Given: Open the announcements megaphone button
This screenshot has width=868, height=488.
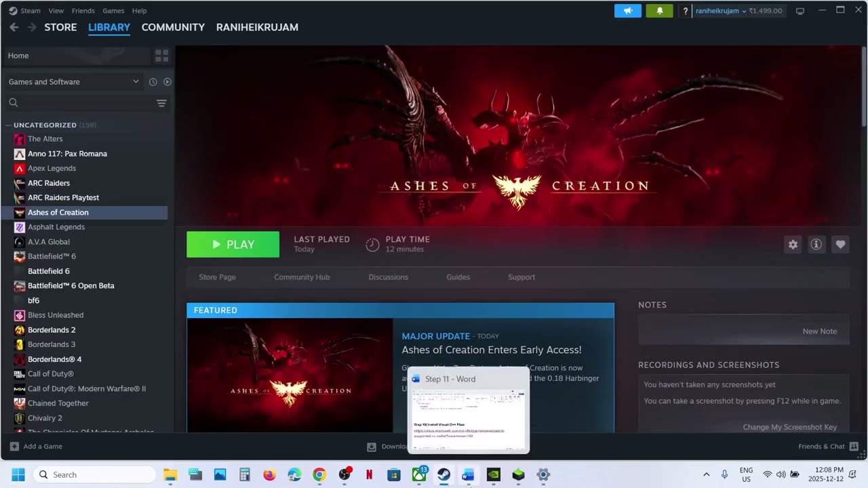Looking at the screenshot, I should [x=627, y=11].
